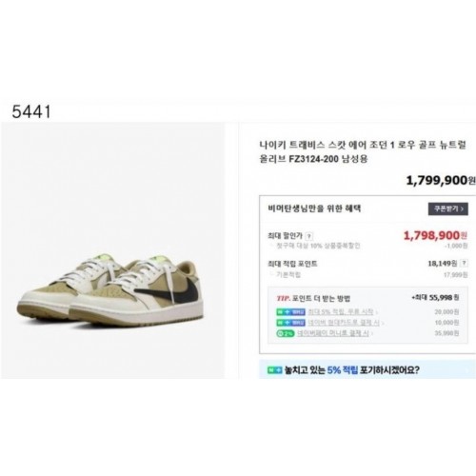Expand the 기본적립 points detail line
The width and height of the screenshot is (476, 476).
[286, 275]
